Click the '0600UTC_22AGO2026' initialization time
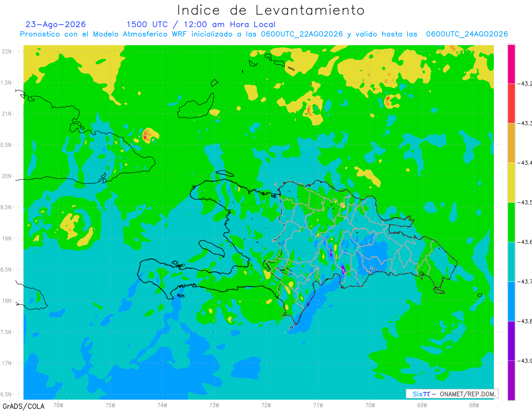Screen dimensions: 532x411 302,34
